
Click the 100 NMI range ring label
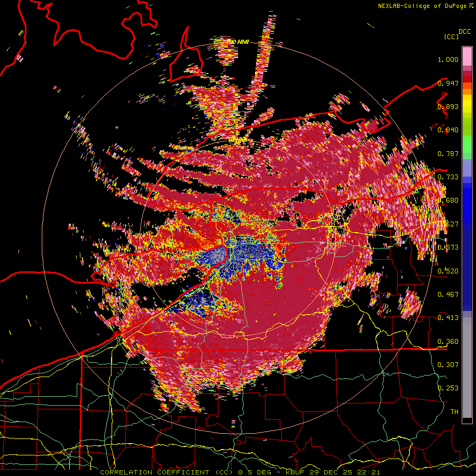(237, 42)
